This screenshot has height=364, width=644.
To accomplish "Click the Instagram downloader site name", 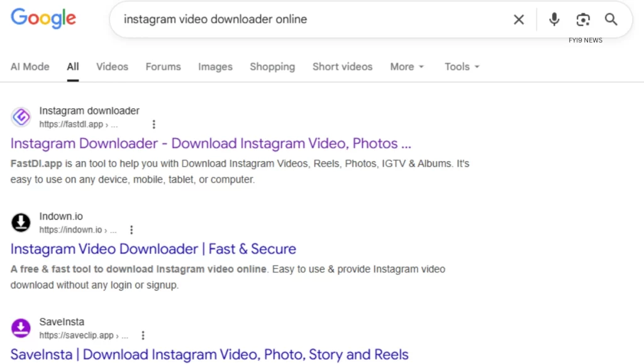I will [89, 111].
